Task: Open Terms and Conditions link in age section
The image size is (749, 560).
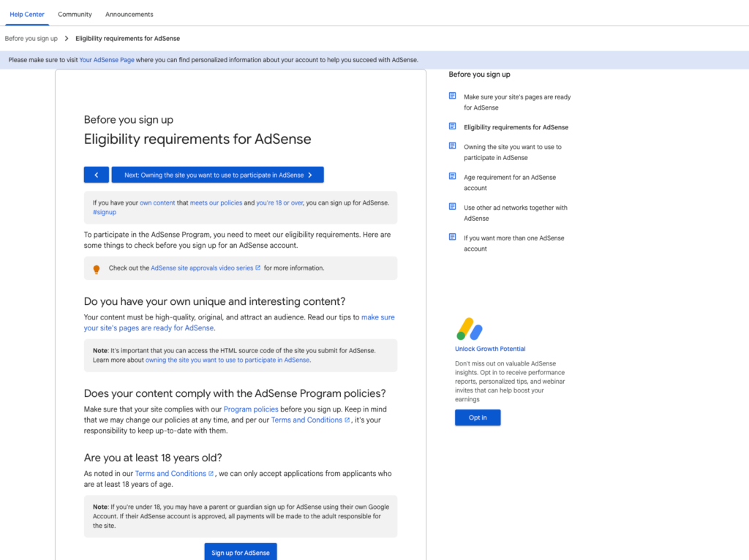Action: click(170, 474)
